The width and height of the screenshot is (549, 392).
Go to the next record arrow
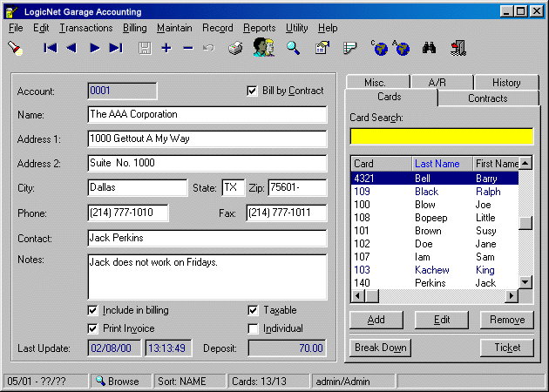94,48
